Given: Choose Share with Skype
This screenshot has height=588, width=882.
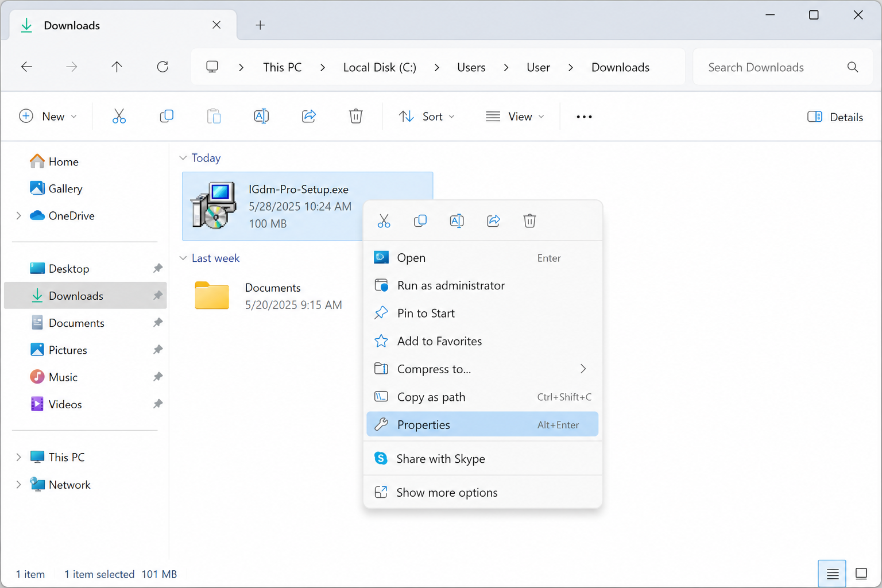Looking at the screenshot, I should 482,459.
